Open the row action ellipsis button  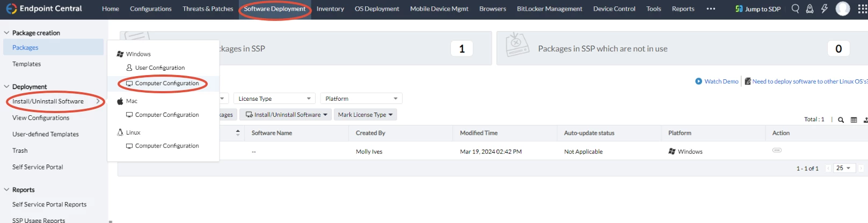[777, 150]
